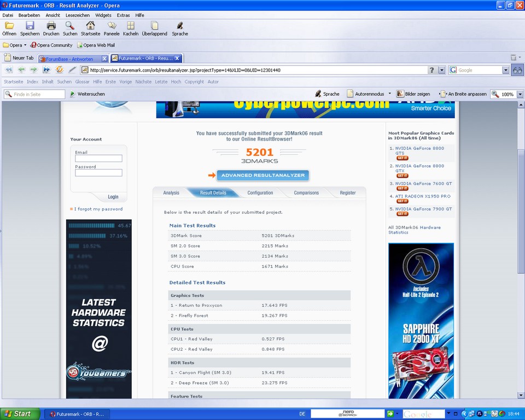525x420 pixels.
Task: Click GET IT under NVIDIA GeForce 7900 GT
Action: click(x=402, y=214)
